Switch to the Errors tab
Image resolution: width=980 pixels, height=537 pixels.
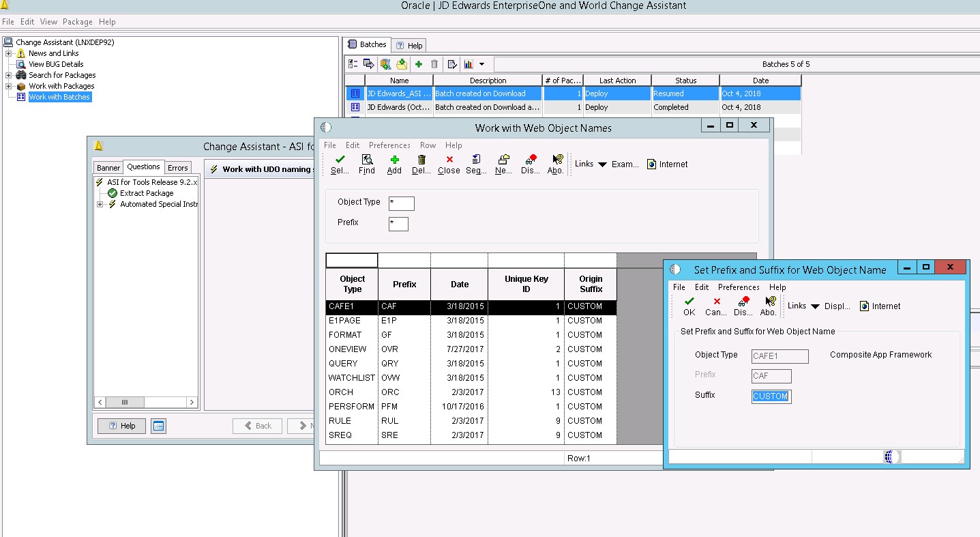tap(177, 167)
